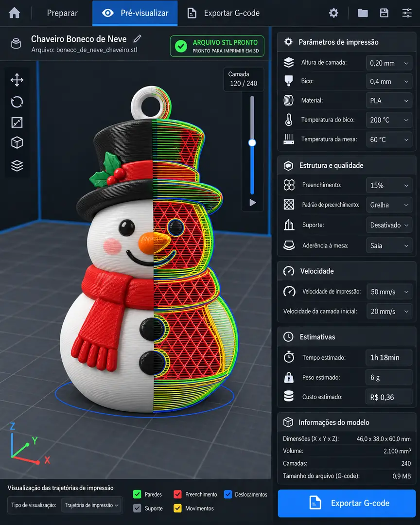Open the Padrão de preenchimento dropdown
The height and width of the screenshot is (525, 420).
point(389,205)
